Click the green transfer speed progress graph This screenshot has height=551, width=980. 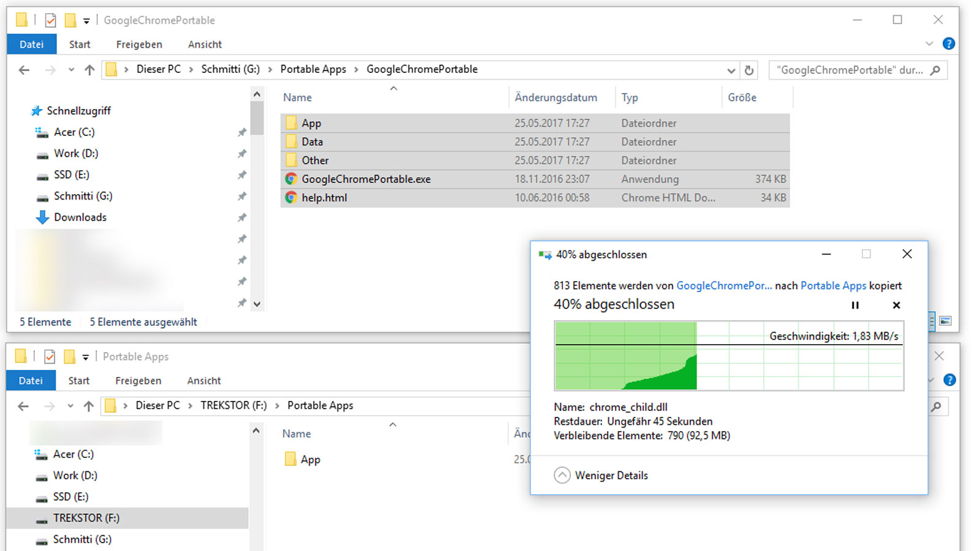[625, 355]
